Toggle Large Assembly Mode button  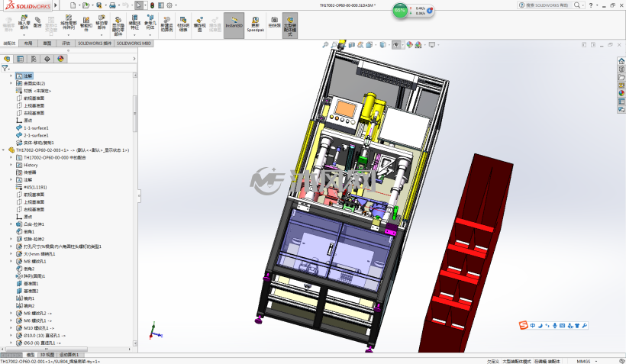tap(290, 25)
